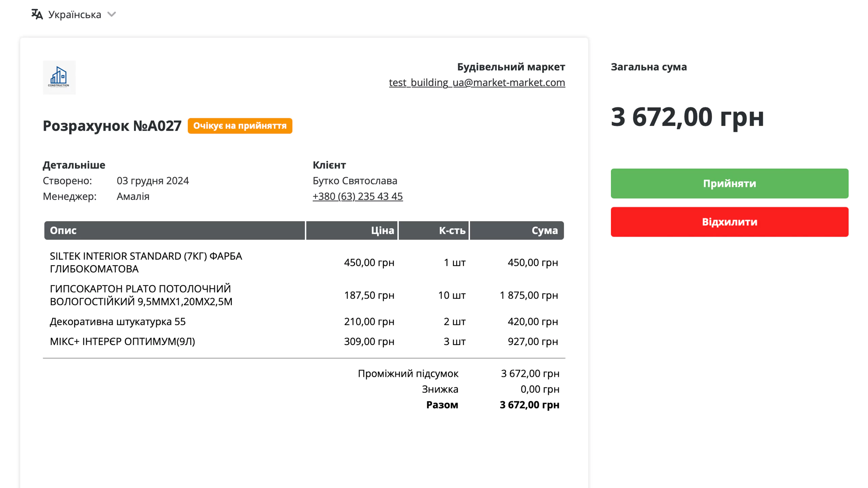Click the 187,50 грн price cell

click(x=369, y=295)
